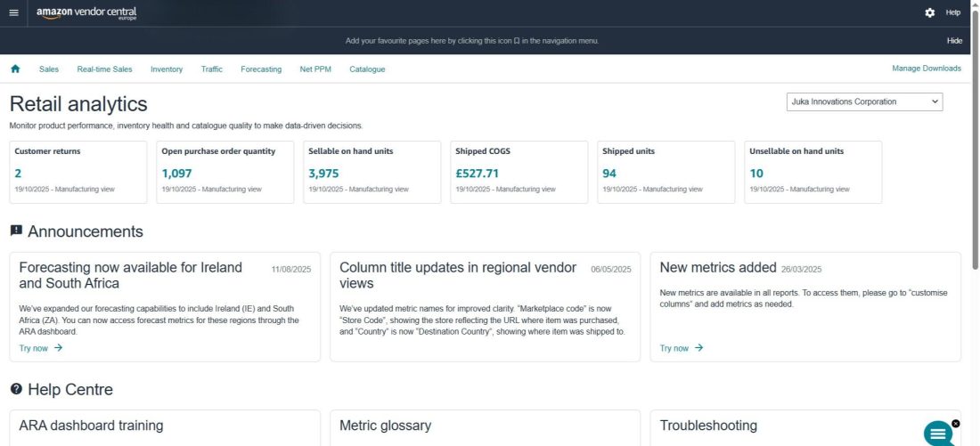This screenshot has height=446, width=980.
Task: Open the Open purchase order quantity card
Action: [x=225, y=173]
